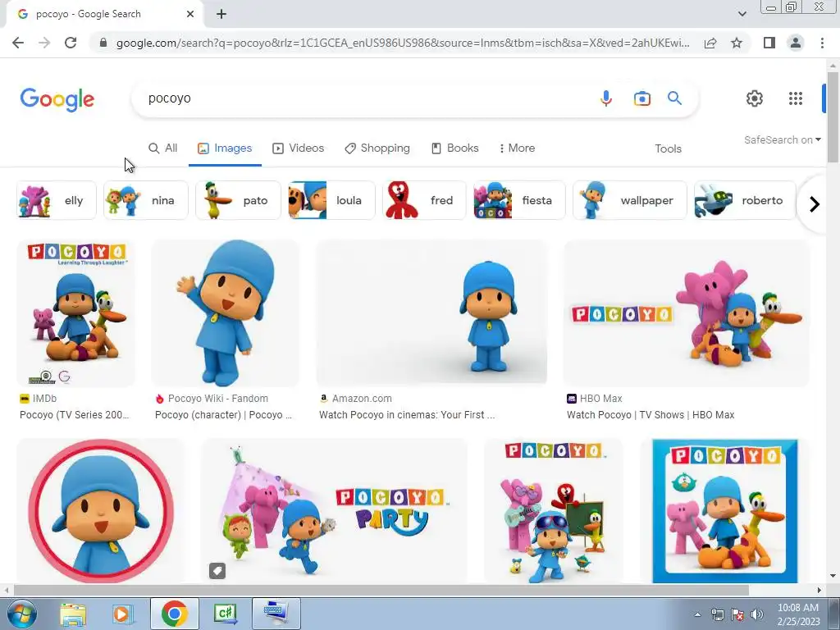View site info via lock icon
The height and width of the screenshot is (630, 840).
(x=103, y=43)
